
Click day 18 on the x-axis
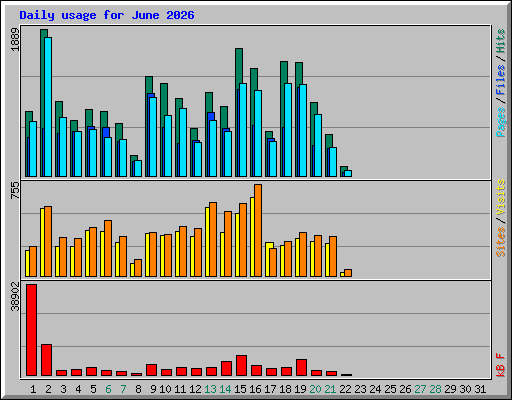coord(285,389)
